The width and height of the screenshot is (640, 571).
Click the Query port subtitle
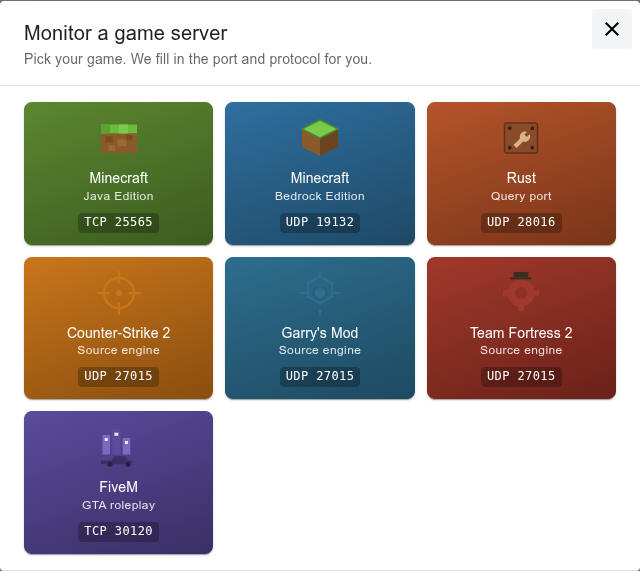521,196
